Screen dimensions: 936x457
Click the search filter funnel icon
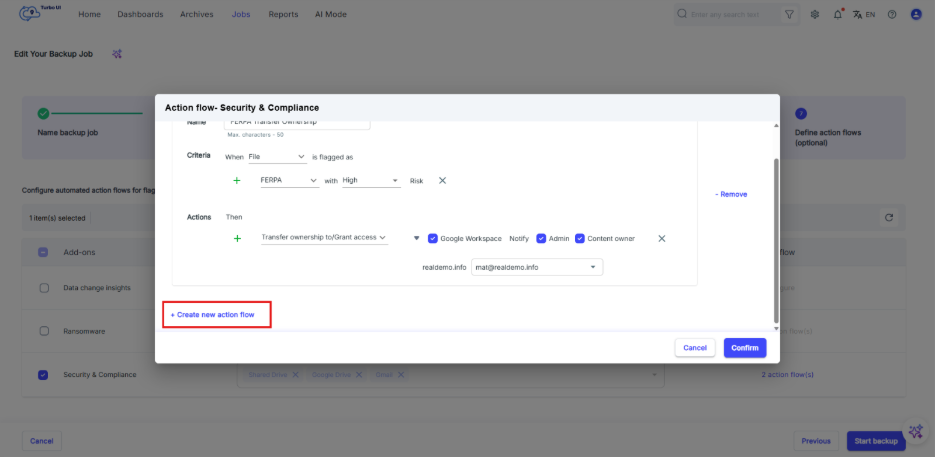(790, 15)
